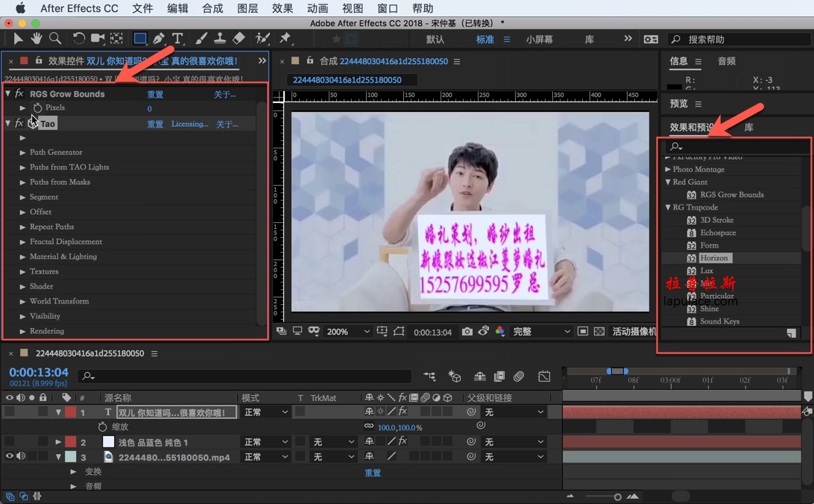Mute audio of the mp4 layer
The height and width of the screenshot is (504, 814).
pyautogui.click(x=21, y=456)
